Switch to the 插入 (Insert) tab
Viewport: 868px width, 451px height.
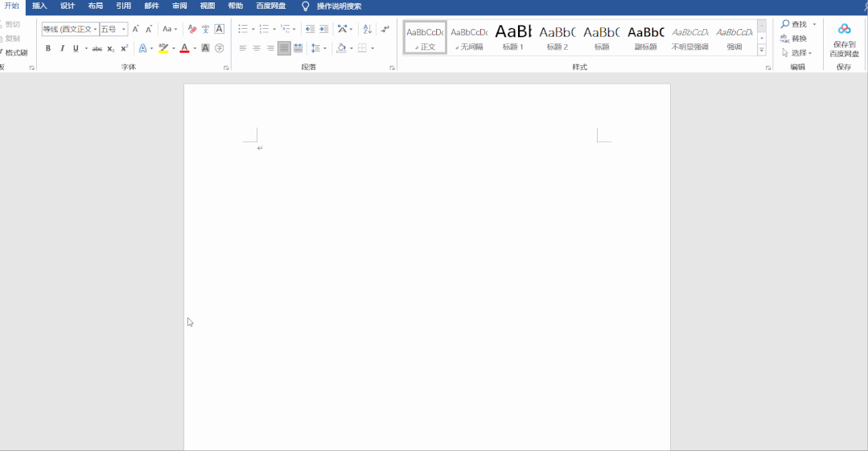coord(39,6)
